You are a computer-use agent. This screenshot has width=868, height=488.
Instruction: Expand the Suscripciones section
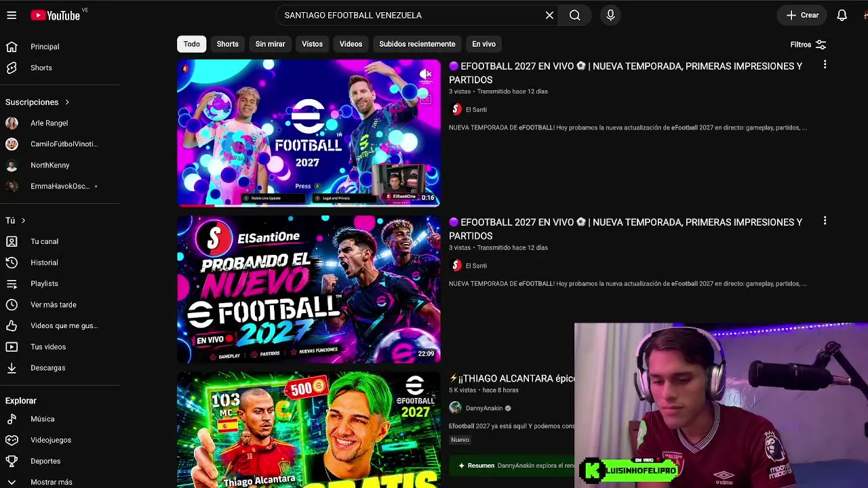[x=38, y=102]
